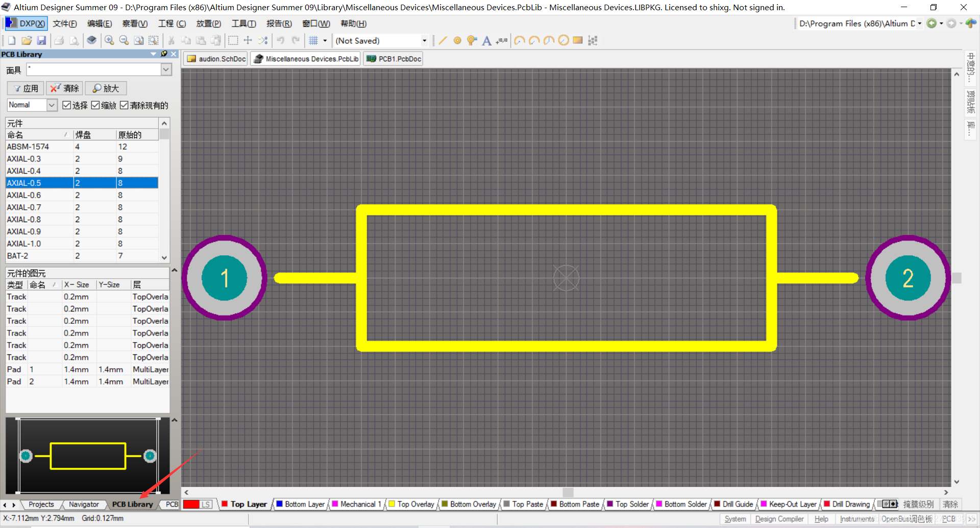980x528 pixels.
Task: Open the (Not Saved) view dropdown
Action: pyautogui.click(x=424, y=40)
